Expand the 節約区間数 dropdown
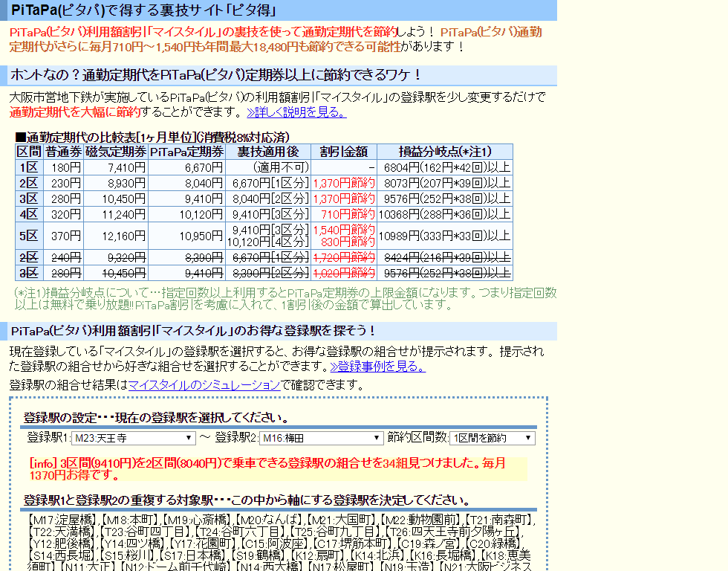Viewport: 728px width, 571px height. click(492, 438)
